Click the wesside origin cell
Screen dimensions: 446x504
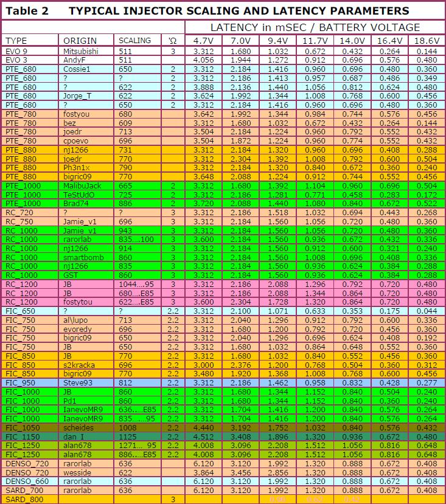coord(78,472)
